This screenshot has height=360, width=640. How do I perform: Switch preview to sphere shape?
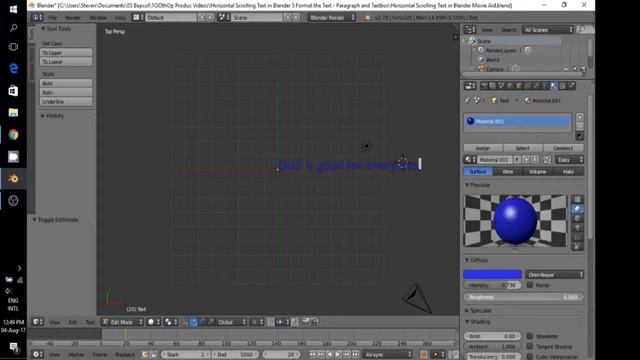pyautogui.click(x=577, y=209)
